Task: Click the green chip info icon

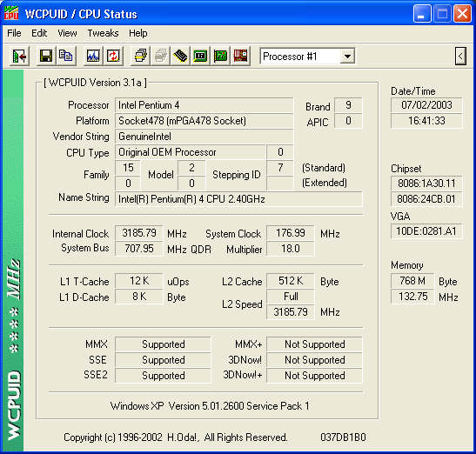Action: 200,57
